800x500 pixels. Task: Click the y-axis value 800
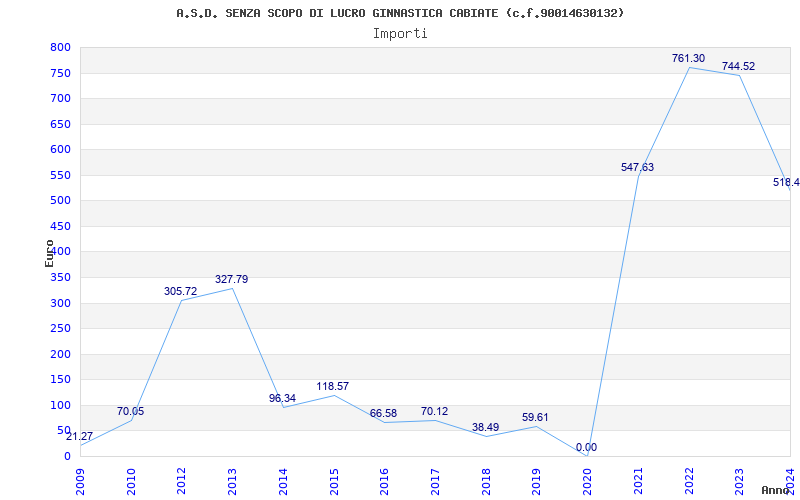[60, 48]
